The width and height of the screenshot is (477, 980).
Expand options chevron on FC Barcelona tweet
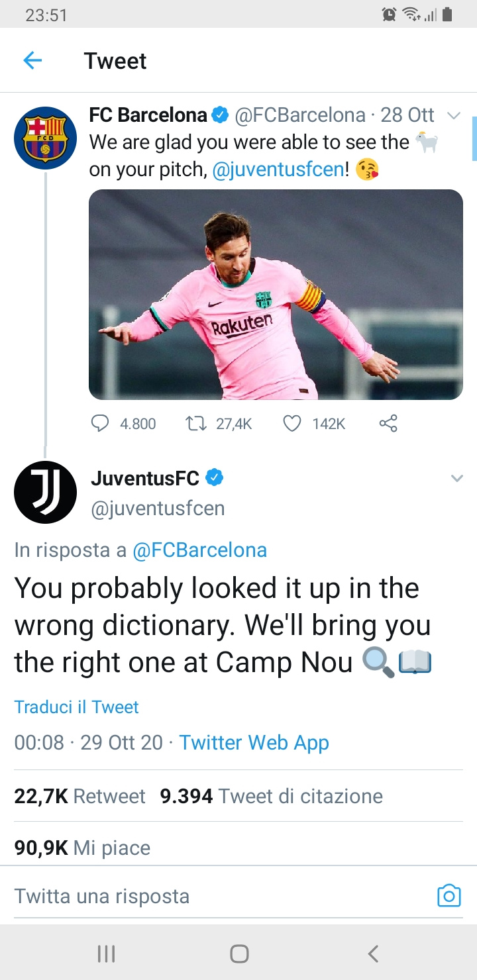tap(454, 116)
